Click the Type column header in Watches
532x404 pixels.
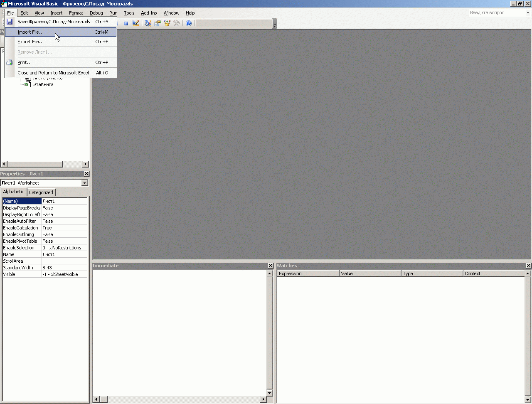click(432, 273)
